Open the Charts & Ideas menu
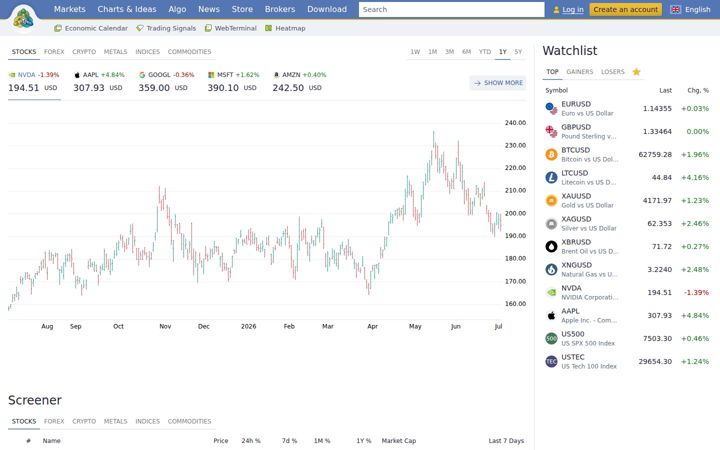 (127, 9)
